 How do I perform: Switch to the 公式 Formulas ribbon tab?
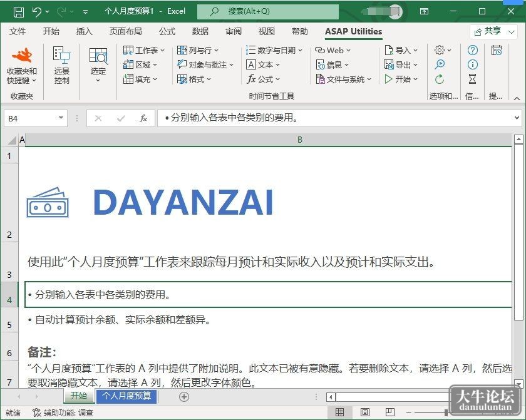[167, 31]
